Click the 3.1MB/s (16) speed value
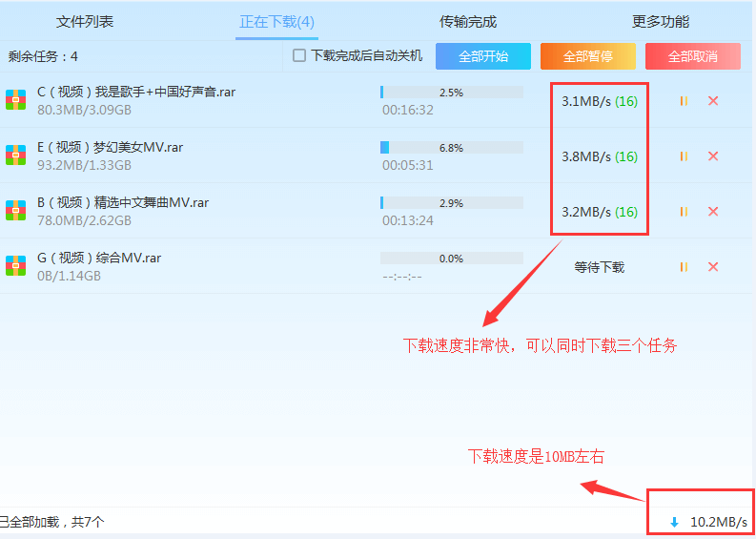Image resolution: width=756 pixels, height=539 pixels. click(x=600, y=102)
